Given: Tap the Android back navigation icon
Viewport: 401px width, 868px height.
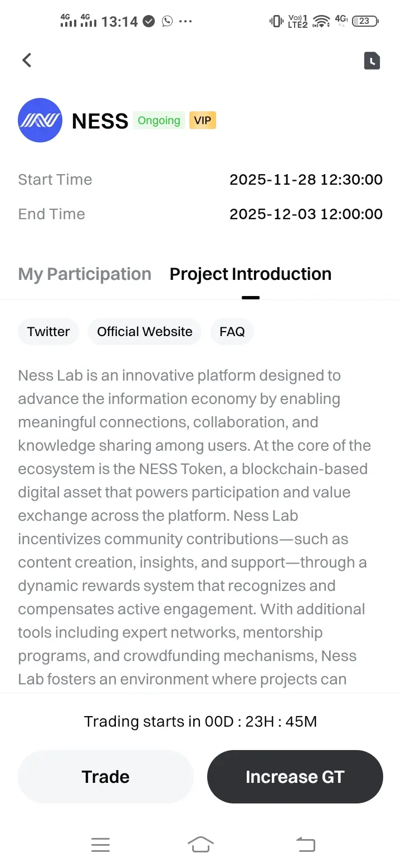Looking at the screenshot, I should pyautogui.click(x=306, y=845).
